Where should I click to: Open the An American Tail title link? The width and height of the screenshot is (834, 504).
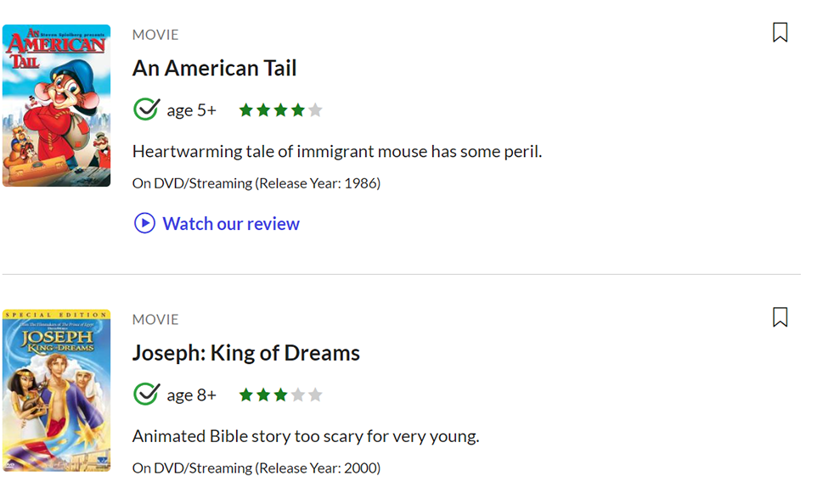pos(214,68)
